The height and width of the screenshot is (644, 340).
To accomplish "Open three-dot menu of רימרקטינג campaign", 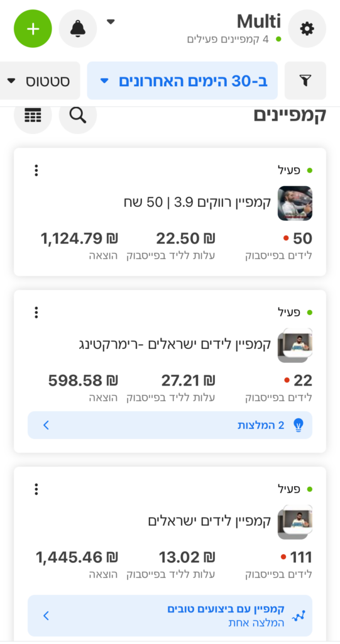I will tap(36, 313).
